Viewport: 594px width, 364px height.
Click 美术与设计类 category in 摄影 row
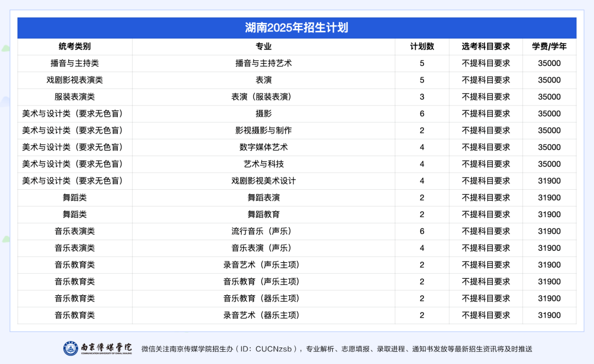click(75, 114)
